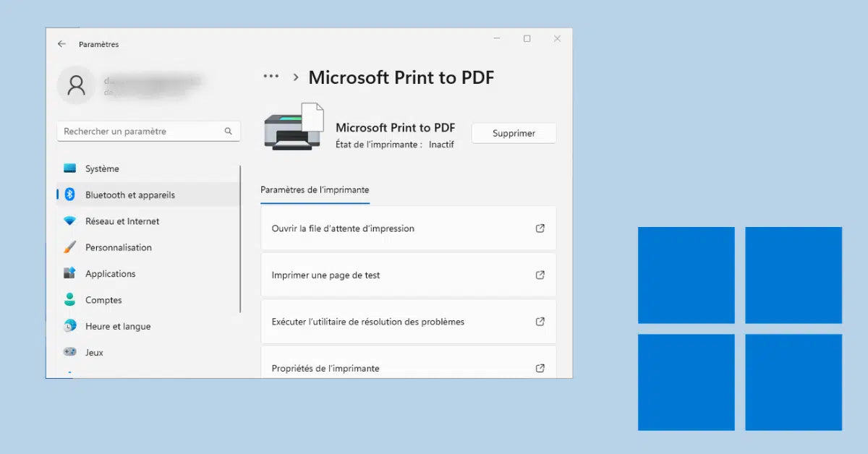Focus the Rechercher un paramètre search field
Viewport: 868px width, 454px height.
[141, 132]
